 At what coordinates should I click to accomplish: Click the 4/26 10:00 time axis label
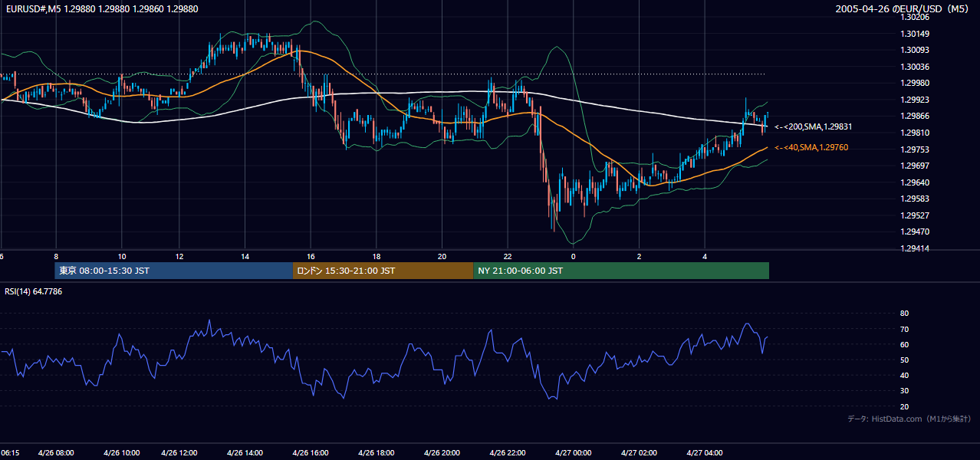[122, 453]
